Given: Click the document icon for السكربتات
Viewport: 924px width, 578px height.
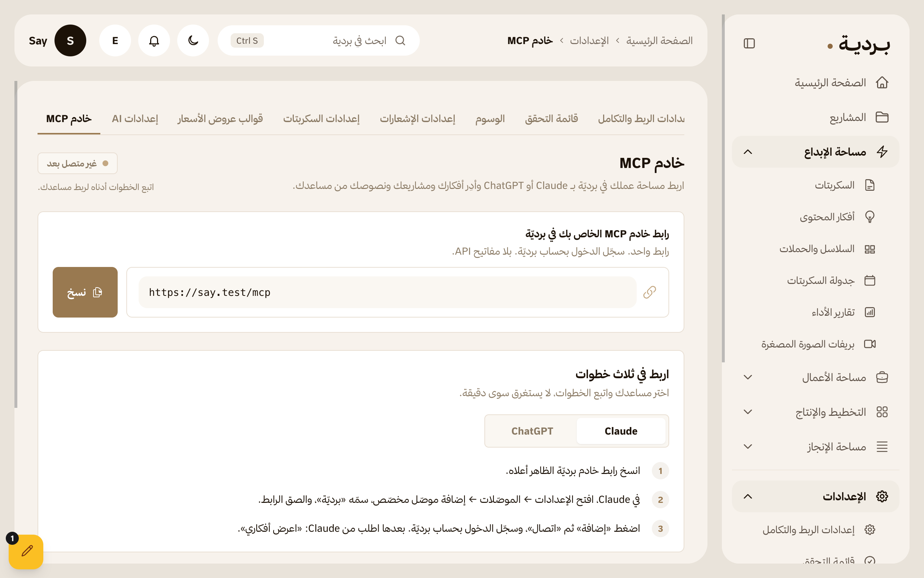Looking at the screenshot, I should (x=870, y=185).
